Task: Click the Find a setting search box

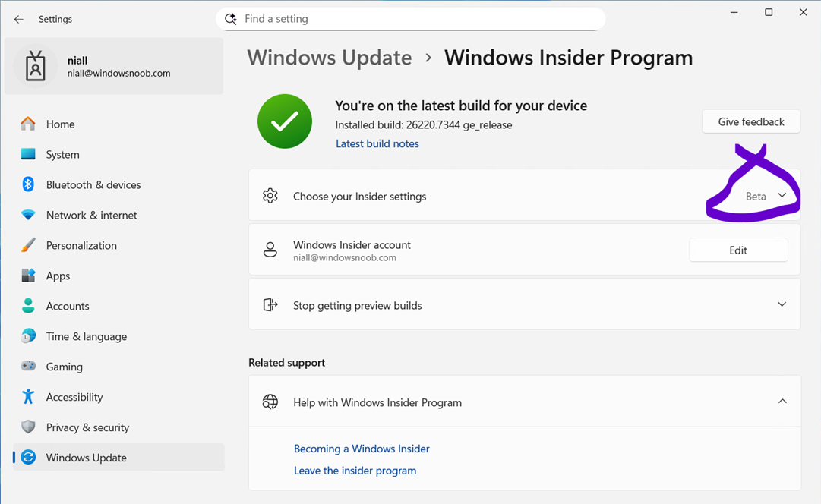Action: [410, 19]
